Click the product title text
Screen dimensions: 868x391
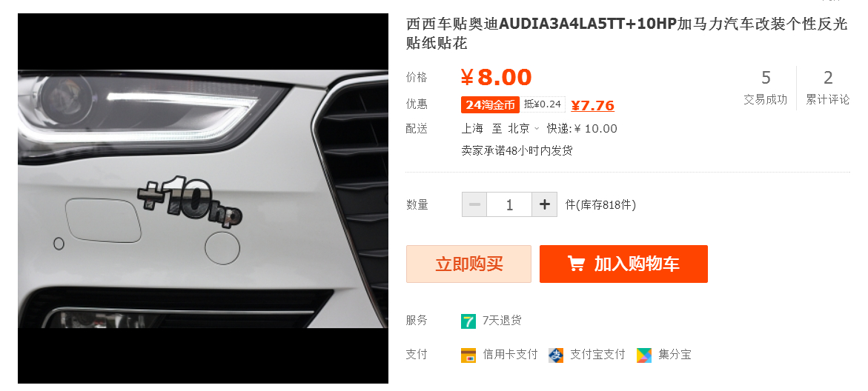(627, 33)
